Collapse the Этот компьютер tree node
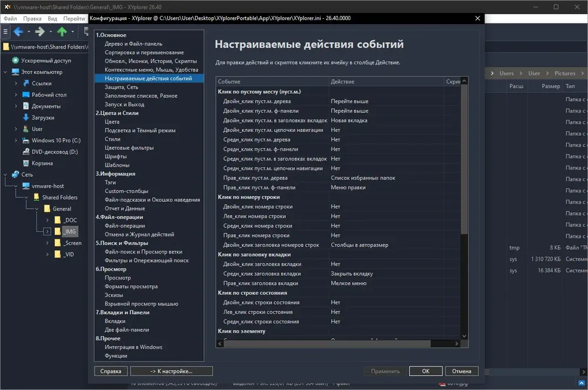588x390 pixels. coord(5,72)
